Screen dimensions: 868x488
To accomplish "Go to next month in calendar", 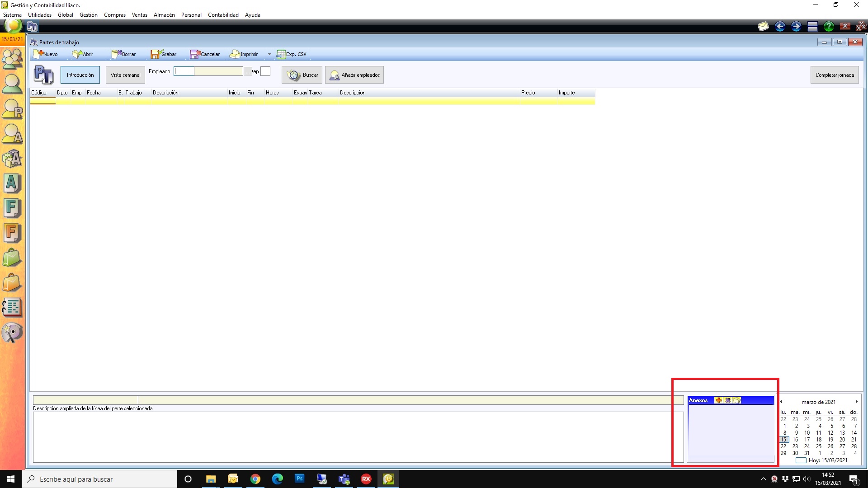I will point(856,402).
